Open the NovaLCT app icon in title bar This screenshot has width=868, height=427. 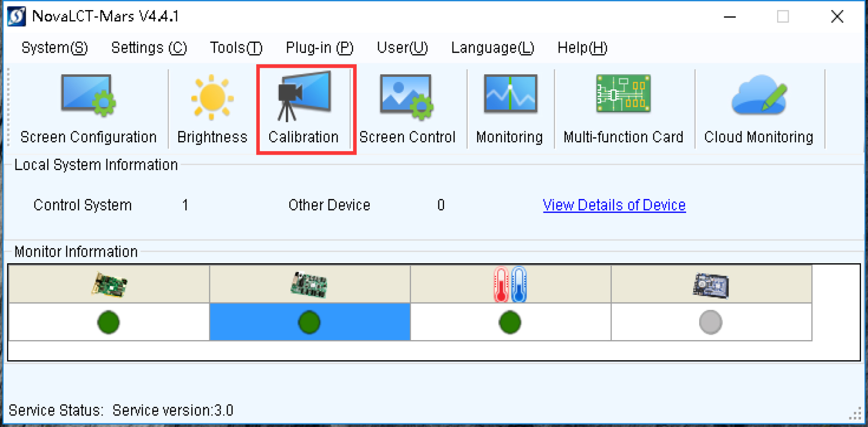(x=17, y=16)
